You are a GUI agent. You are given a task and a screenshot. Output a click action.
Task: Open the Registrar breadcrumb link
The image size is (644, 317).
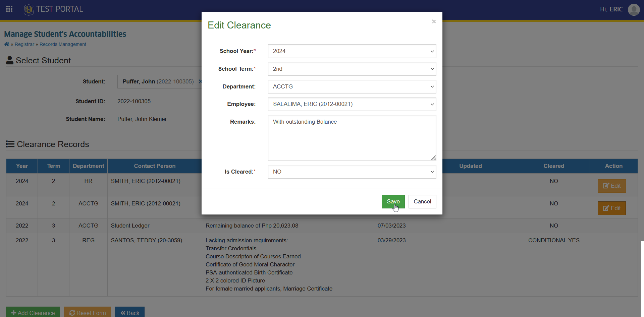click(x=24, y=44)
